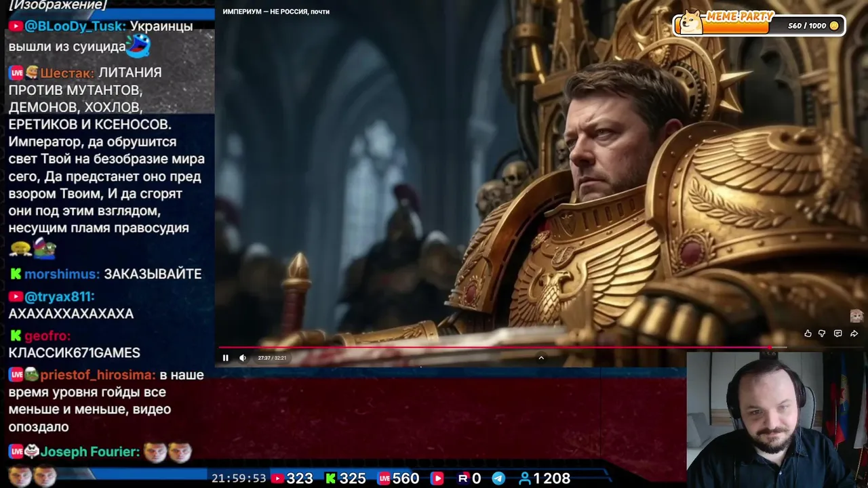Share the video using the arrow icon
Viewport: 868px width, 488px height.
tap(854, 333)
